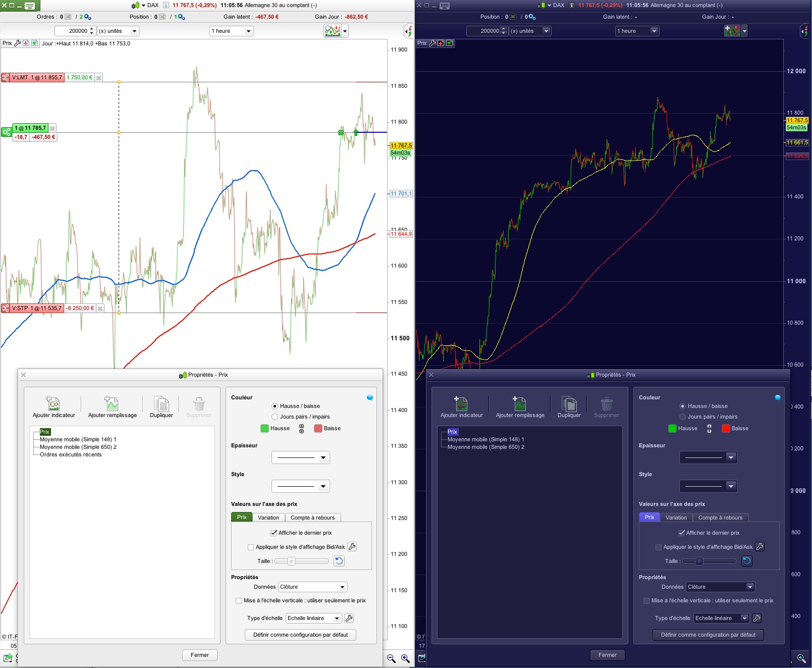
Task: Zoom out the left chart with the minus magnifier
Action: pyautogui.click(x=391, y=658)
